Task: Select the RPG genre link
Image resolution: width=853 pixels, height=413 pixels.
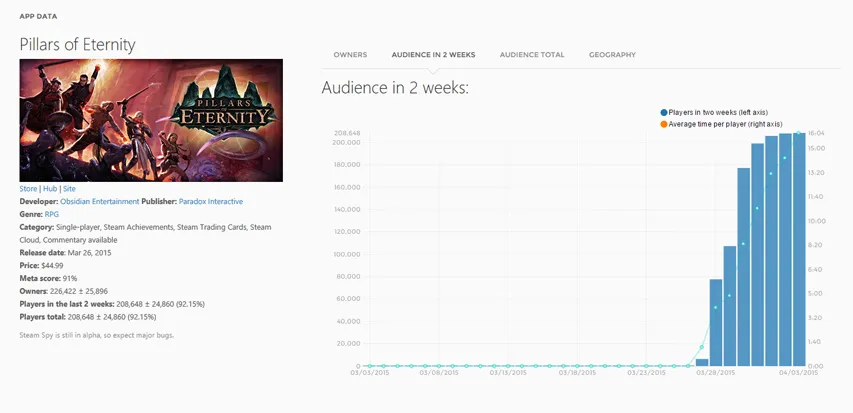Action: pyautogui.click(x=52, y=214)
